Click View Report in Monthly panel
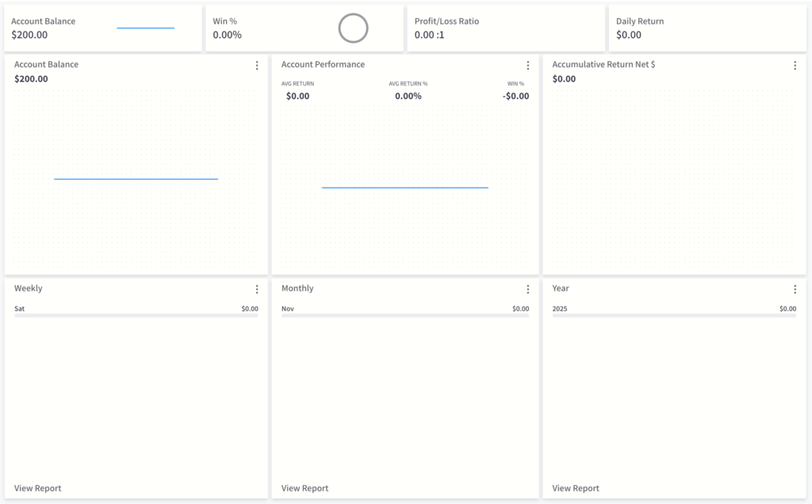Viewport: 812px width, 504px height. point(304,488)
